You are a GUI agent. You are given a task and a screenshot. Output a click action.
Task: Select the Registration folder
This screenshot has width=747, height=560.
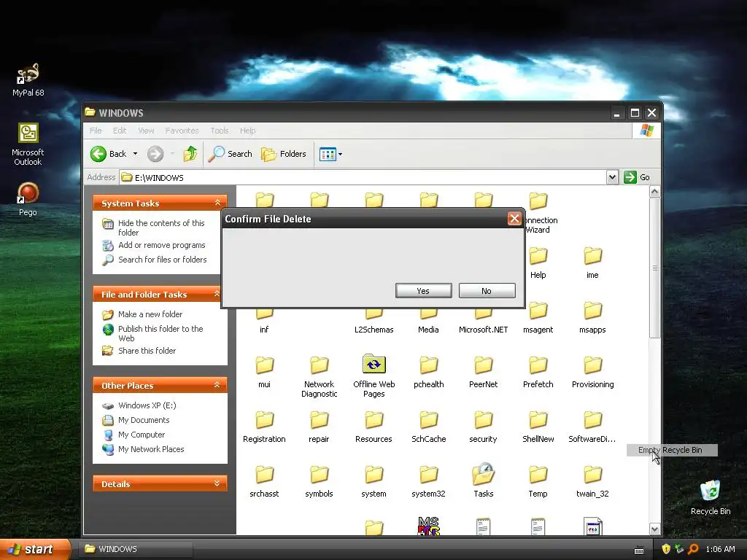pyautogui.click(x=264, y=427)
